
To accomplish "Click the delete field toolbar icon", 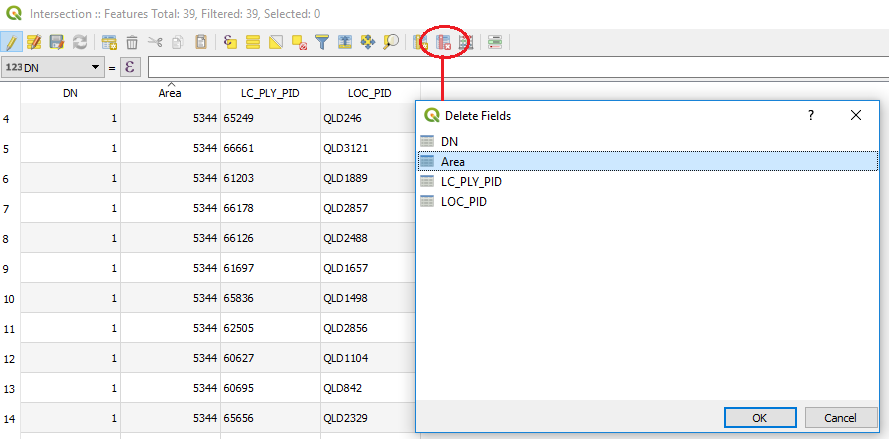I will tap(443, 42).
